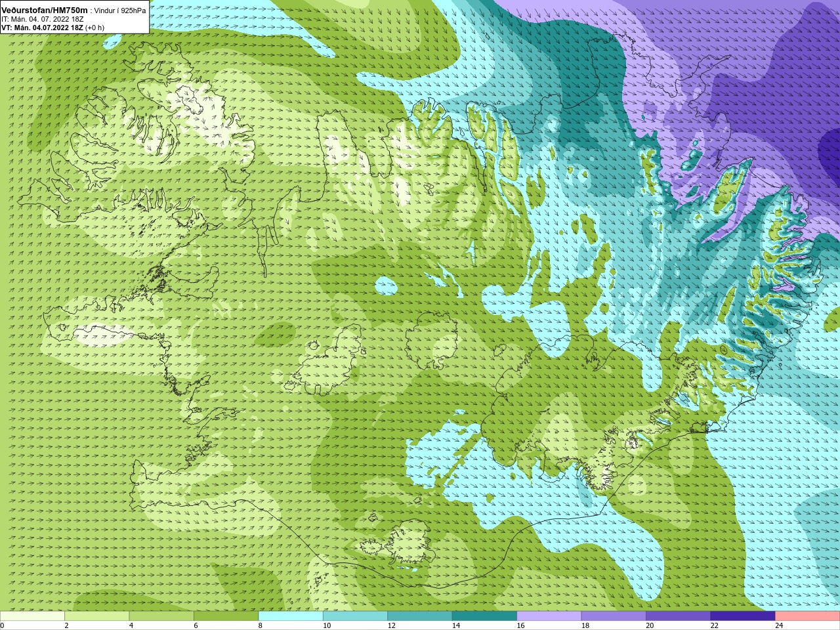Click the legend value label '16'
This screenshot has height=630, width=840.
(520, 625)
